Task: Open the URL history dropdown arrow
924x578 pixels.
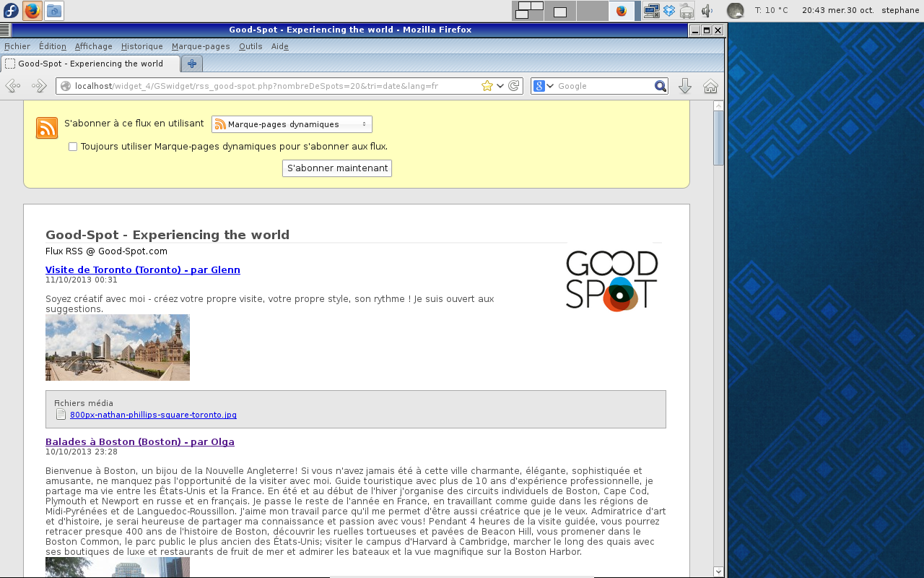Action: coord(500,86)
